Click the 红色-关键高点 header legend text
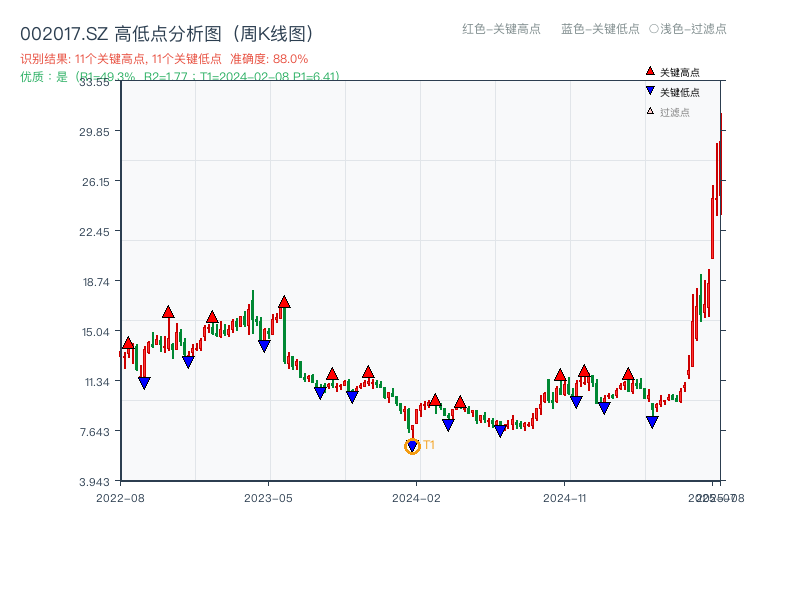This screenshot has height=600, width=800. [x=501, y=29]
